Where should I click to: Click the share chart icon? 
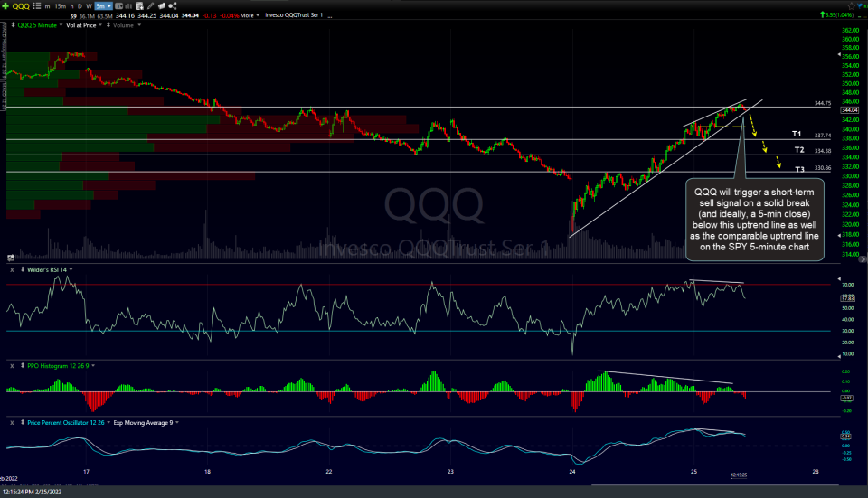[172, 6]
